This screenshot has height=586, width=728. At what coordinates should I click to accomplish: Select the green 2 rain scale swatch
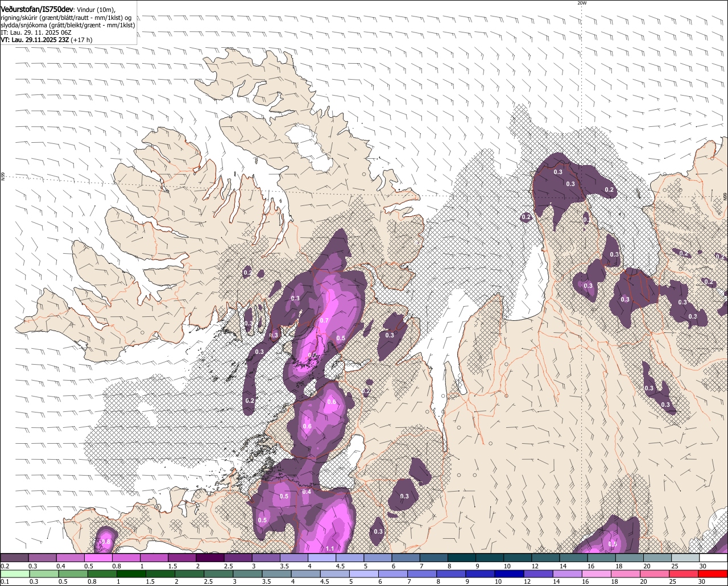click(189, 573)
